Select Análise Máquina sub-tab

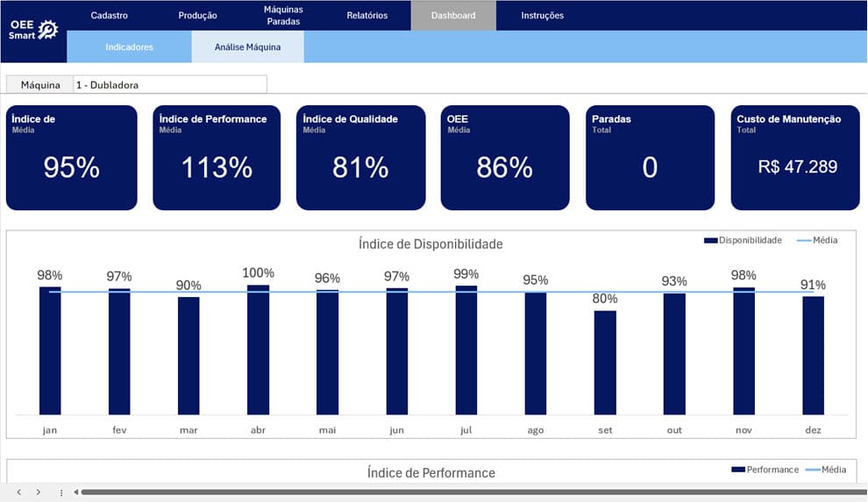pos(247,47)
